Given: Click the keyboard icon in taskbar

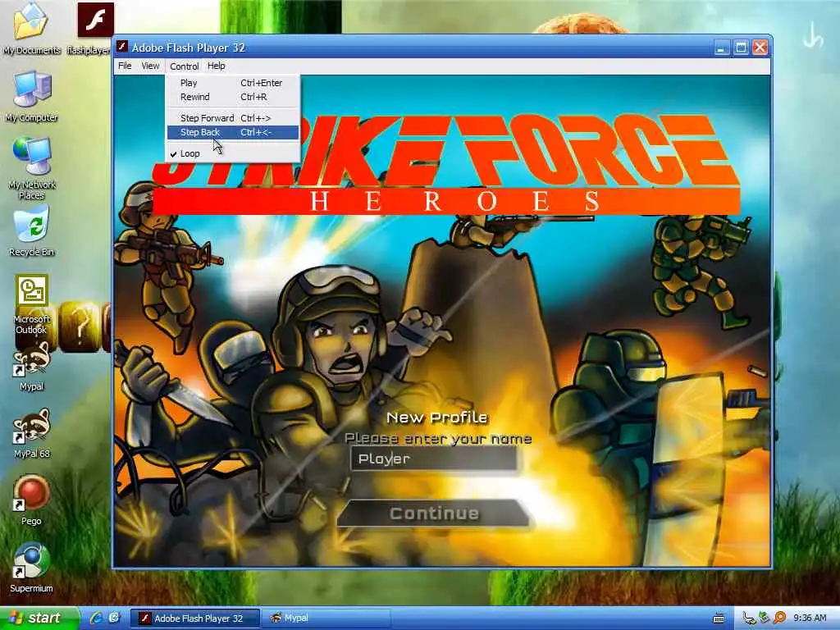Looking at the screenshot, I should [x=719, y=619].
